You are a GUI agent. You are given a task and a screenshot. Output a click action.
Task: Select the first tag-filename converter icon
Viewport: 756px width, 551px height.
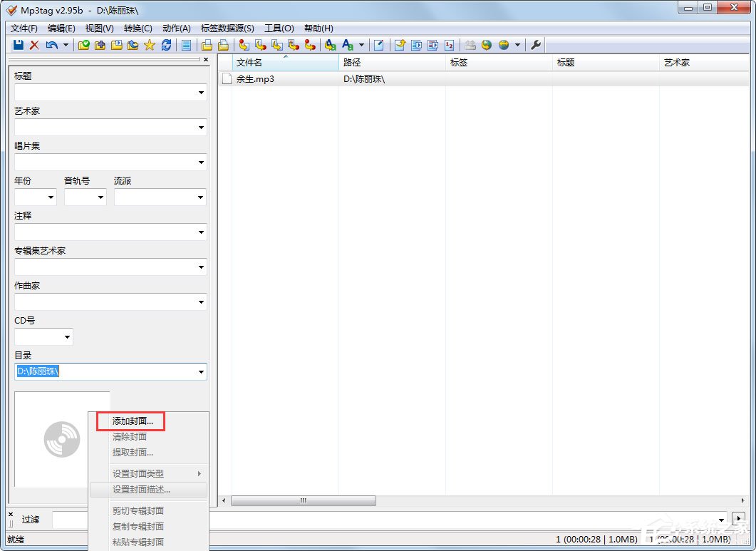pyautogui.click(x=244, y=45)
